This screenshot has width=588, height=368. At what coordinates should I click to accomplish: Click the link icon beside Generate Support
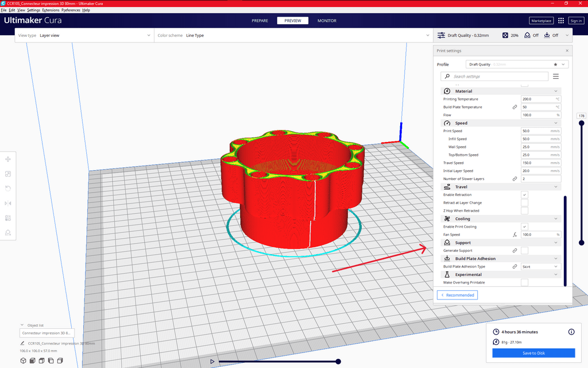point(515,251)
